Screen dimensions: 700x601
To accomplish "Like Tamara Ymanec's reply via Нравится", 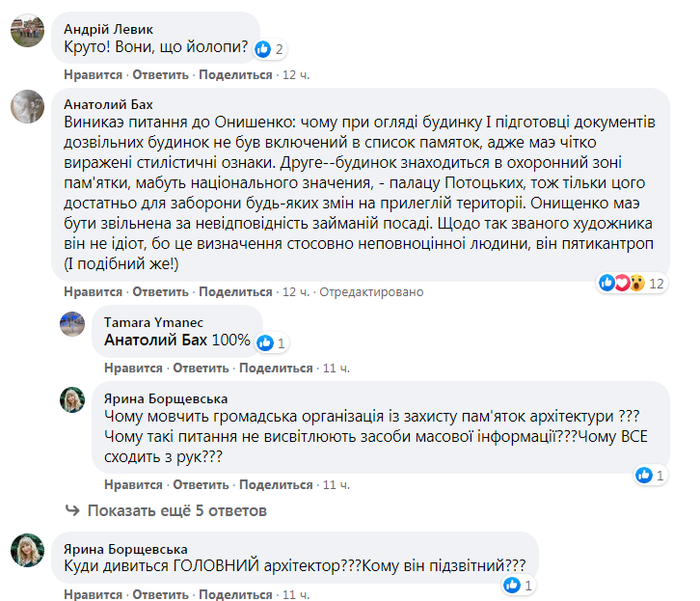I will 133,368.
